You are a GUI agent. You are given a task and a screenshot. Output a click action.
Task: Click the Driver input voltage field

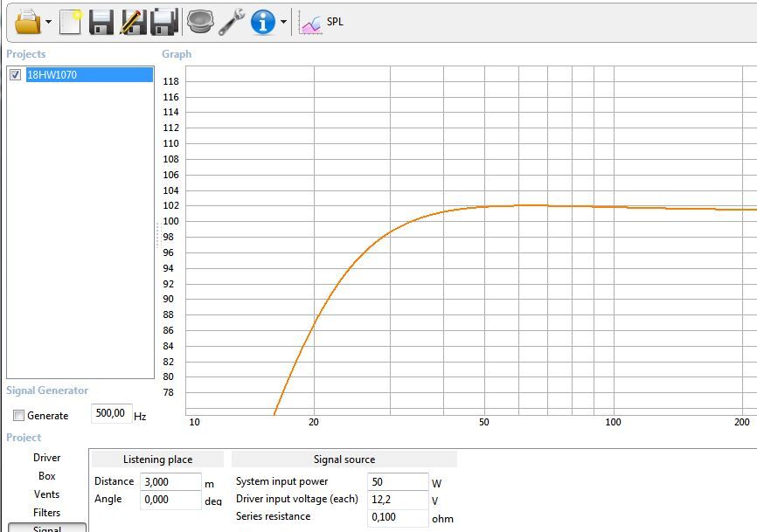click(398, 499)
